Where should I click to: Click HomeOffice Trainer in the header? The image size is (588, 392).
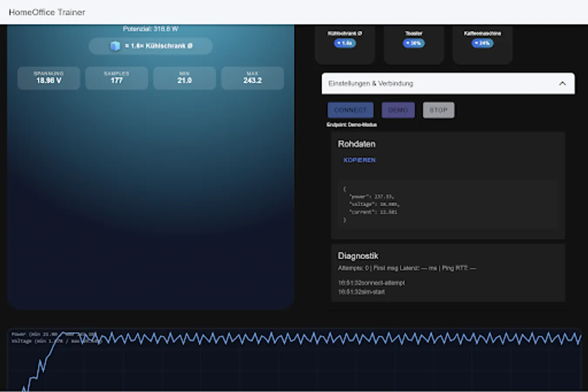(47, 12)
